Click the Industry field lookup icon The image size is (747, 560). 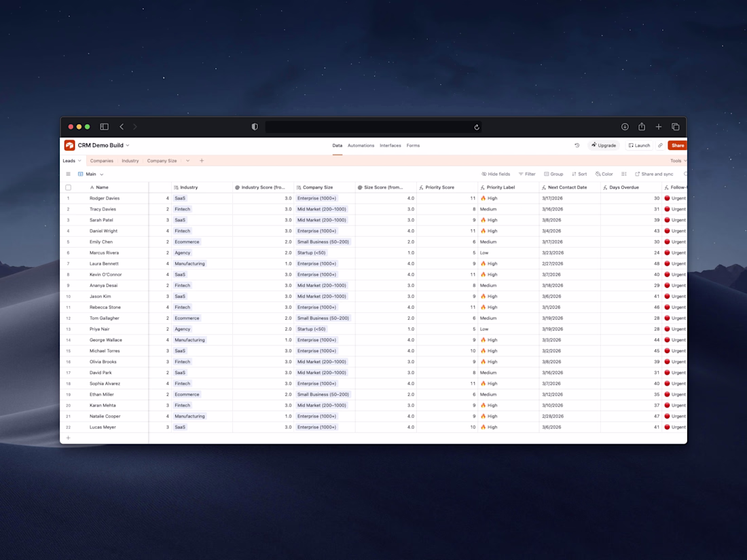(x=176, y=187)
